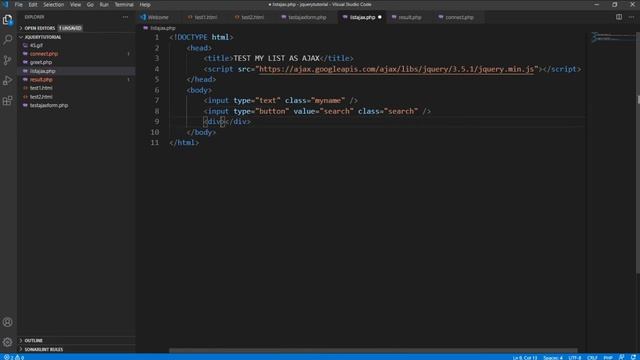Switch to the connect.php tab
640x360 pixels.
[x=459, y=17]
